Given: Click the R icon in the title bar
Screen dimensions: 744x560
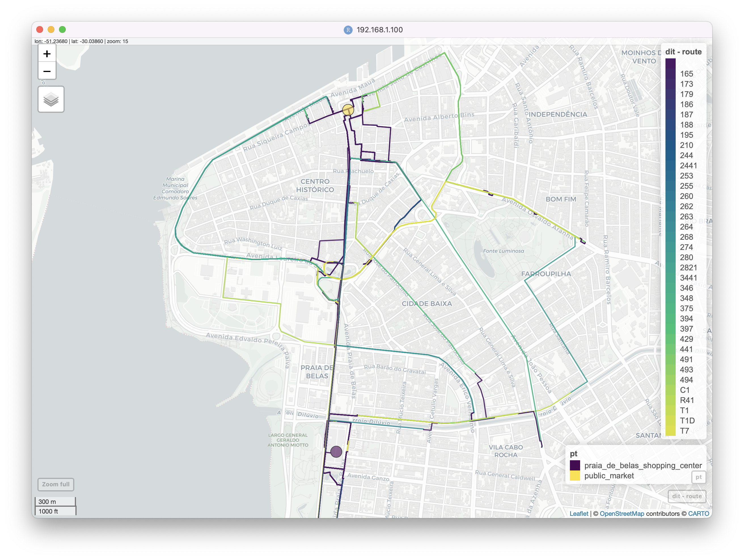Looking at the screenshot, I should (348, 30).
